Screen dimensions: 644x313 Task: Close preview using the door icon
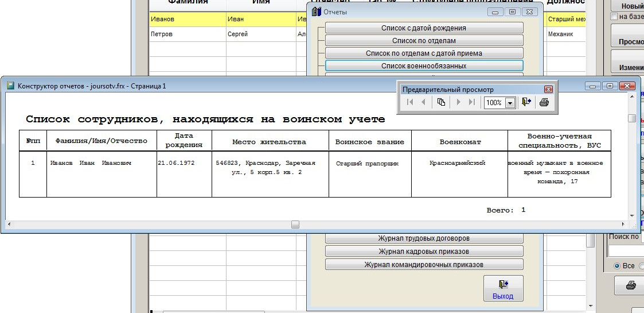tap(527, 102)
